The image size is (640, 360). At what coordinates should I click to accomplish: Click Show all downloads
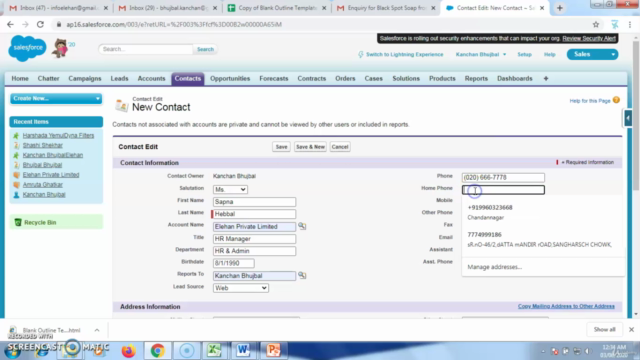pyautogui.click(x=604, y=329)
